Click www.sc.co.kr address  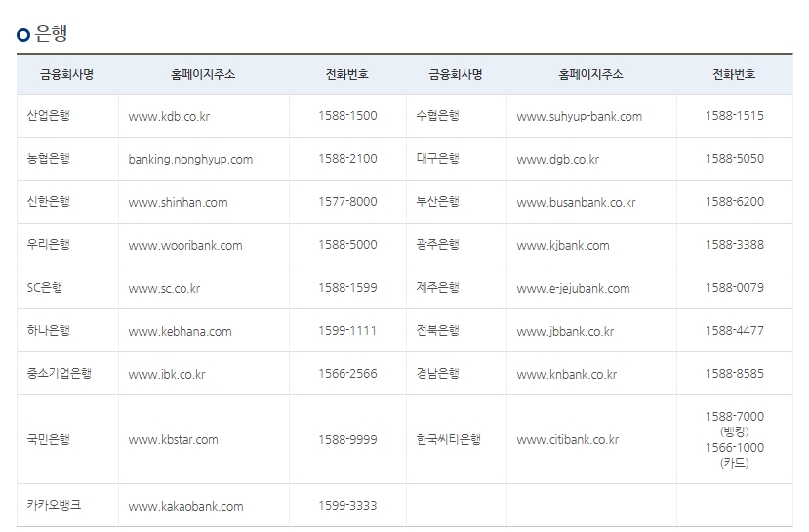point(164,288)
